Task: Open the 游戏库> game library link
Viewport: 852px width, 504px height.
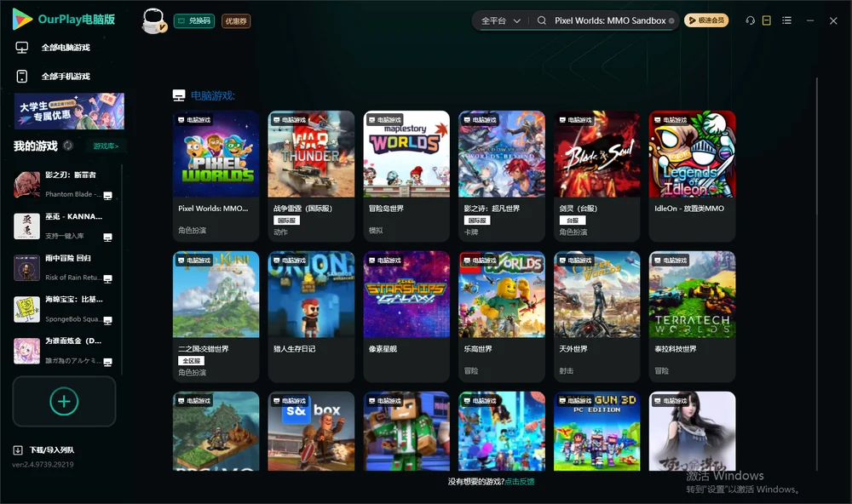Action: (x=106, y=146)
